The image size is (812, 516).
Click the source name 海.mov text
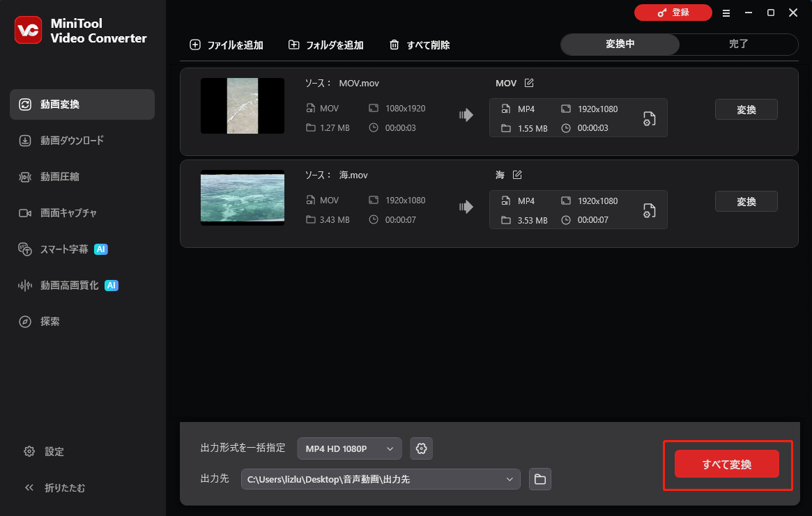coord(353,175)
